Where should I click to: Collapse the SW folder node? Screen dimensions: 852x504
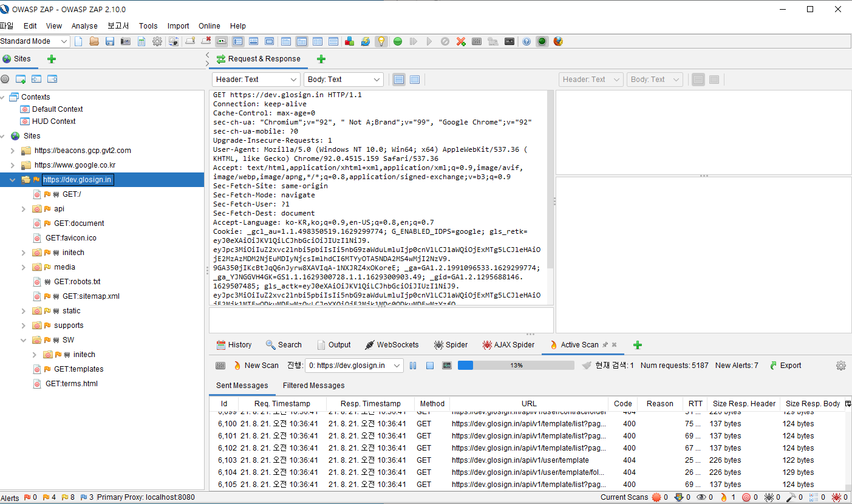coord(24,340)
